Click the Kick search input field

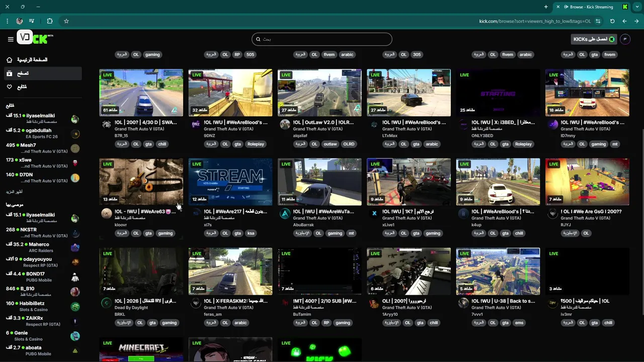(322, 39)
